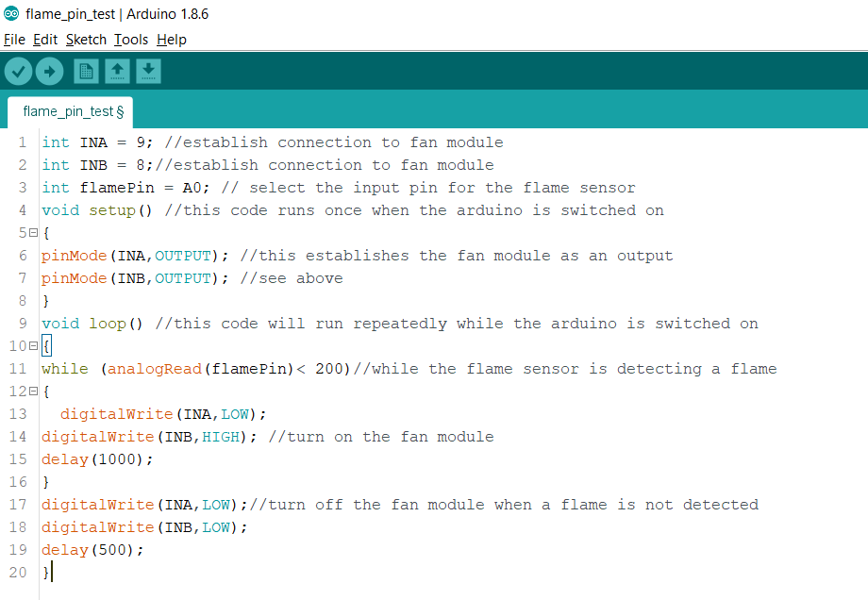Open the Edit menu
The image size is (868, 600).
[45, 40]
